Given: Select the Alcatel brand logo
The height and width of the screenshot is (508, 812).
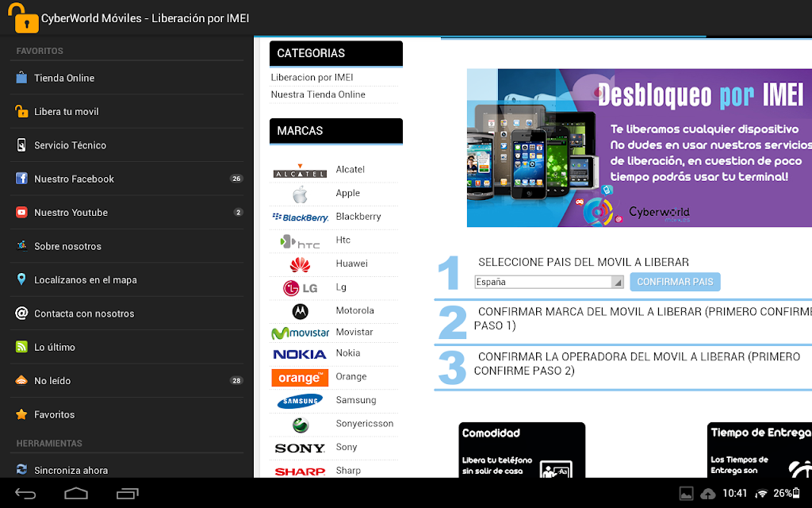Looking at the screenshot, I should (300, 171).
